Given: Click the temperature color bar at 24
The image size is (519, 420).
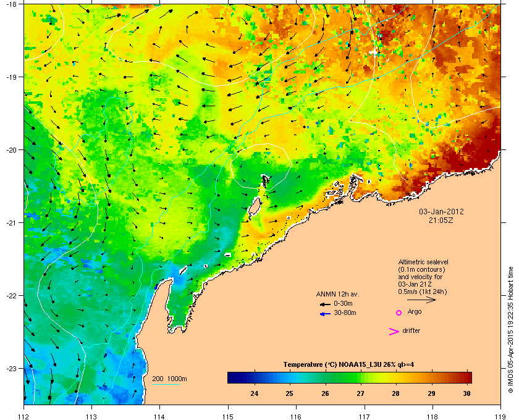Looking at the screenshot, I should [254, 377].
